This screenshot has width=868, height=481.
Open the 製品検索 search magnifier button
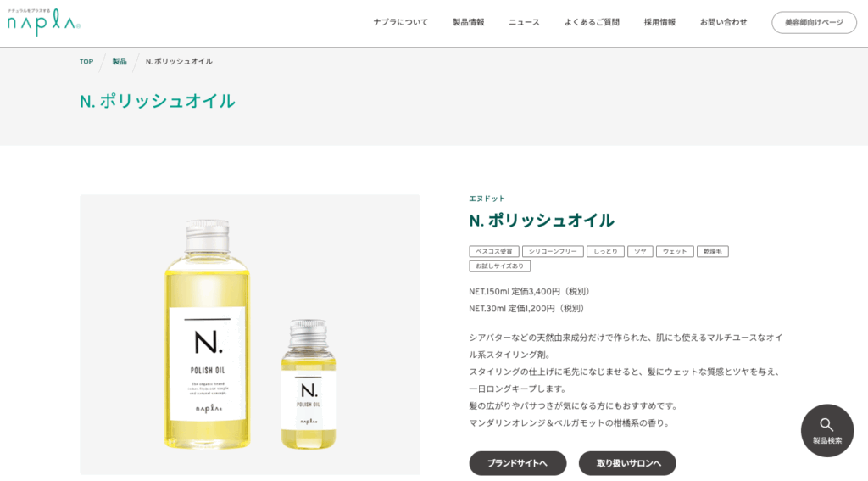tap(827, 431)
